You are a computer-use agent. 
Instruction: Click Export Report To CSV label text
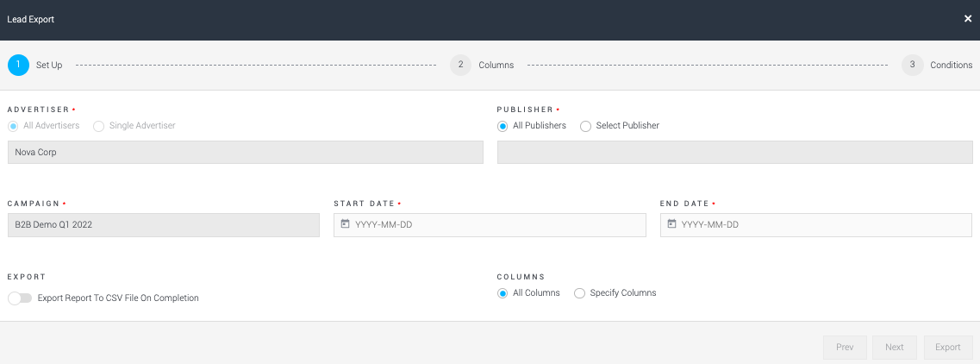point(118,298)
